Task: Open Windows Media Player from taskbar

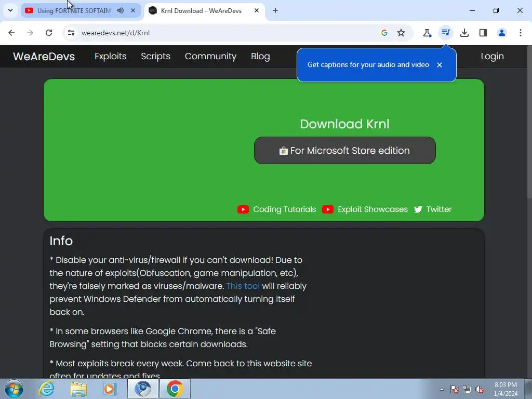Action: 110,389
